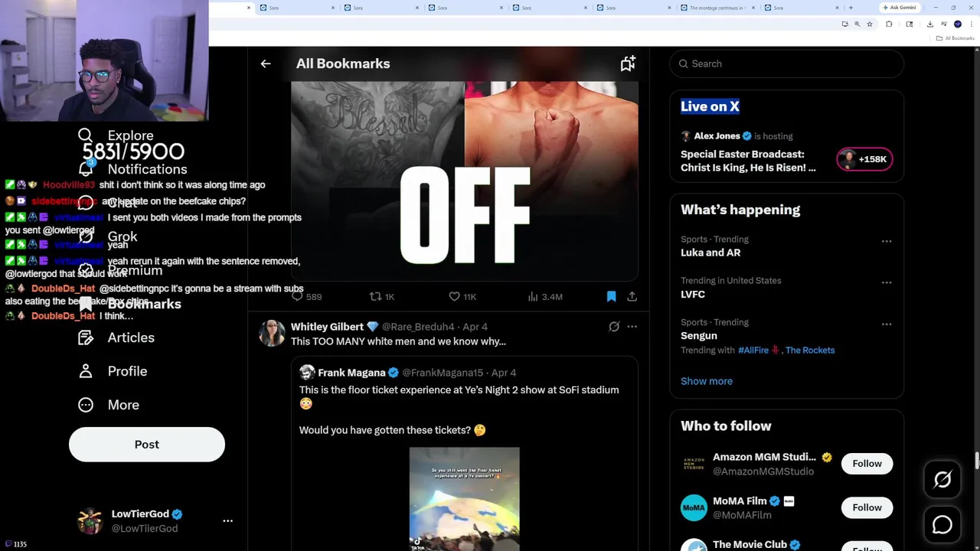The width and height of the screenshot is (980, 551).
Task: Click Show more under What's happening
Action: coord(707,381)
